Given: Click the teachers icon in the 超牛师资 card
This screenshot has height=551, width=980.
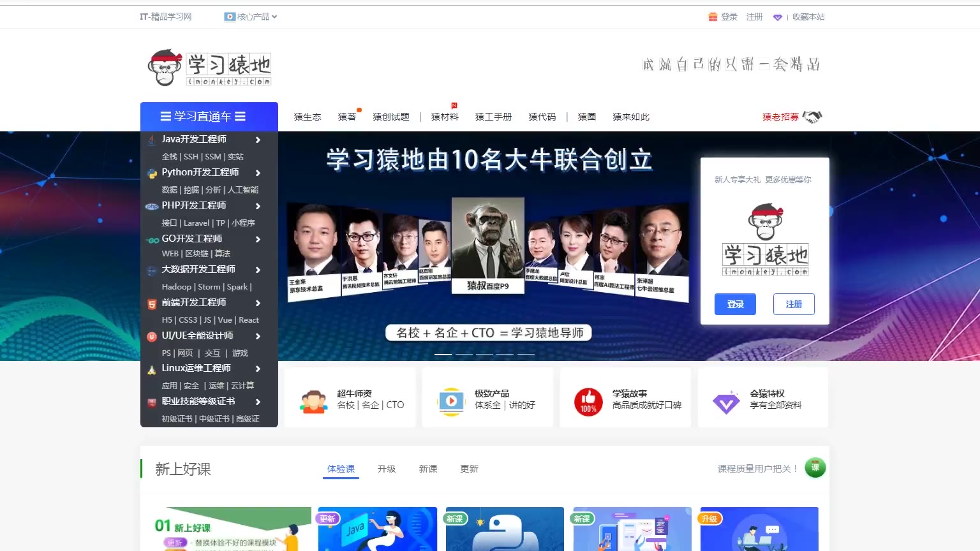Looking at the screenshot, I should pyautogui.click(x=313, y=402).
